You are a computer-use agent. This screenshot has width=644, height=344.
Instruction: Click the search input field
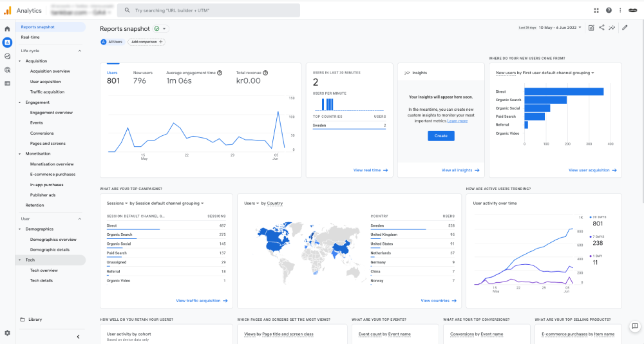pyautogui.click(x=209, y=10)
